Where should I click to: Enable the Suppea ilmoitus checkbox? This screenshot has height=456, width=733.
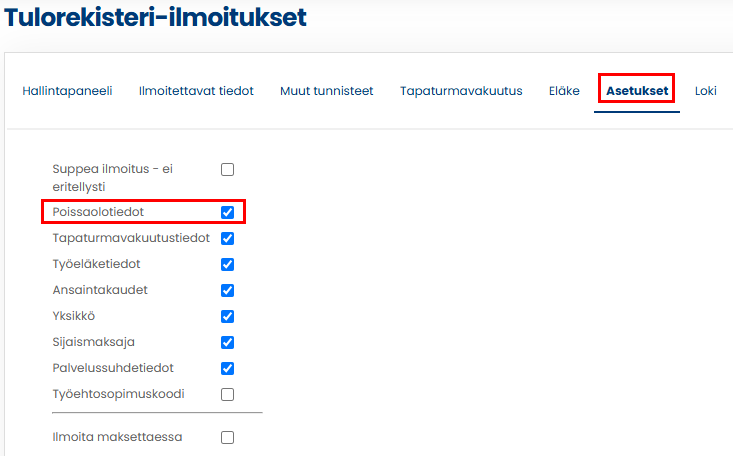click(227, 170)
